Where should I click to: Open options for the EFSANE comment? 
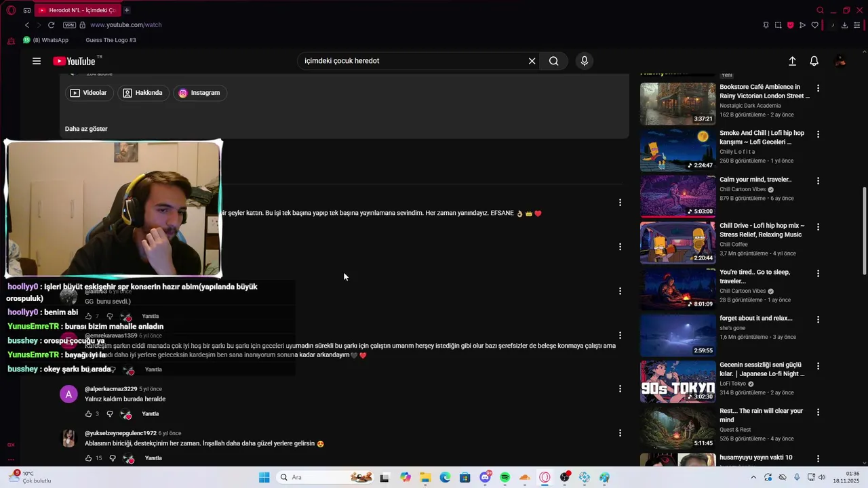[x=620, y=203]
